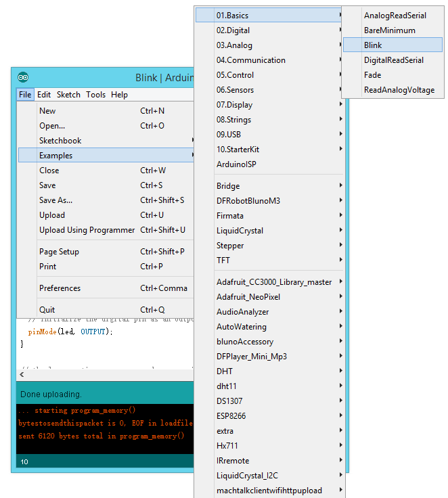Choose New from the File menu
The height and width of the screenshot is (498, 448).
(x=106, y=111)
